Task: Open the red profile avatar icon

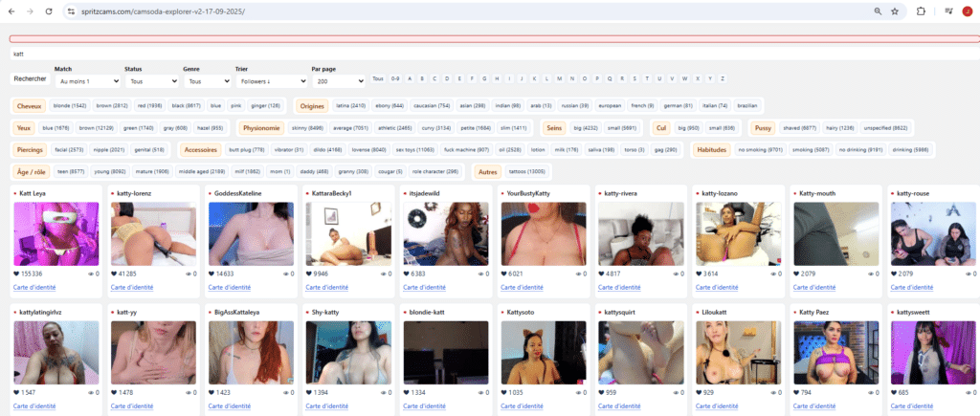Action: 968,11
